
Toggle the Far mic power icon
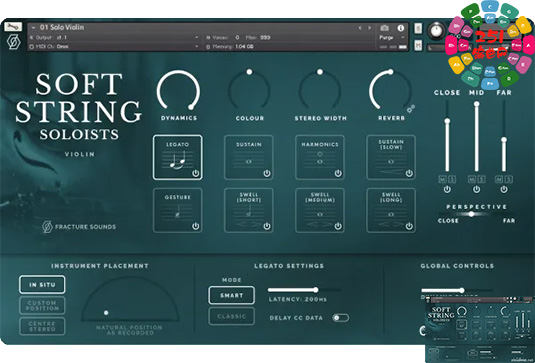504,189
